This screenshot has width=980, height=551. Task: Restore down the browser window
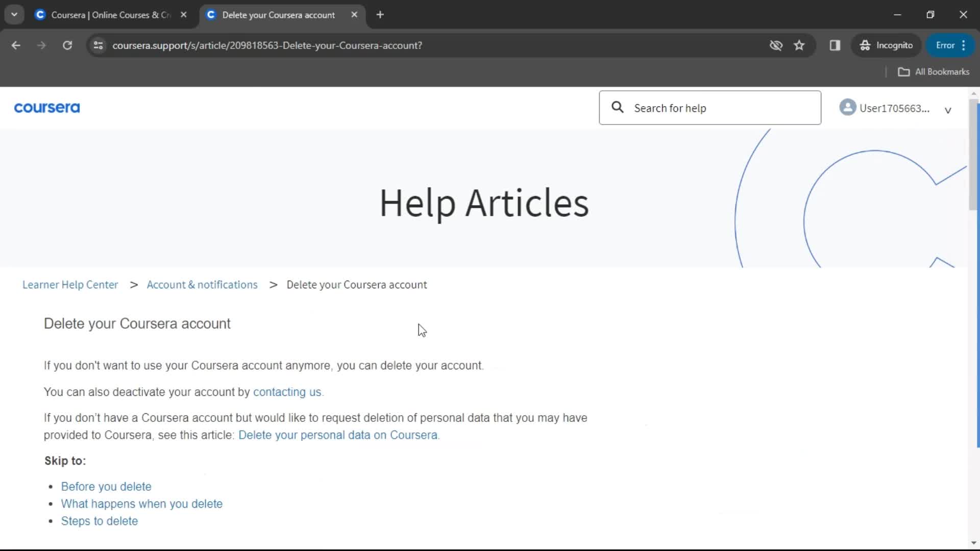(x=930, y=15)
